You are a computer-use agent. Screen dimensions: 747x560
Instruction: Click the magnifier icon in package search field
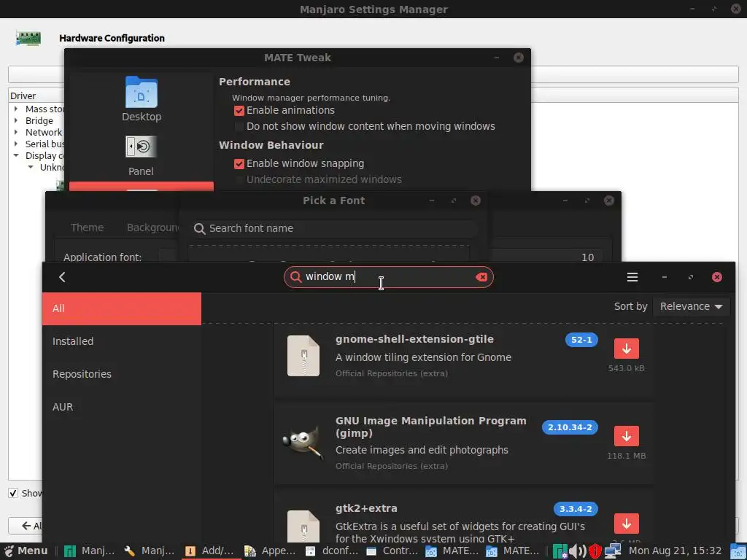[x=295, y=277]
